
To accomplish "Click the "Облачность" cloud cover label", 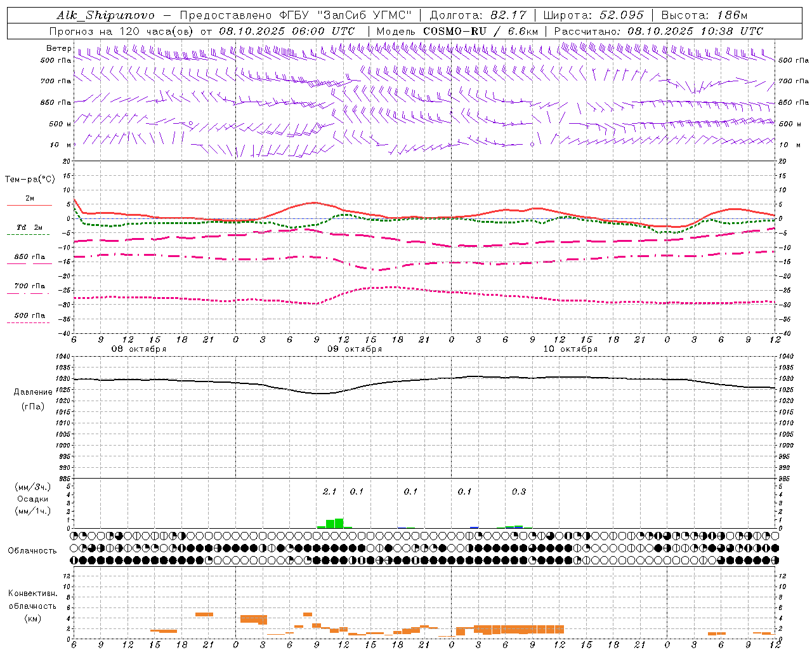I will coord(32,550).
